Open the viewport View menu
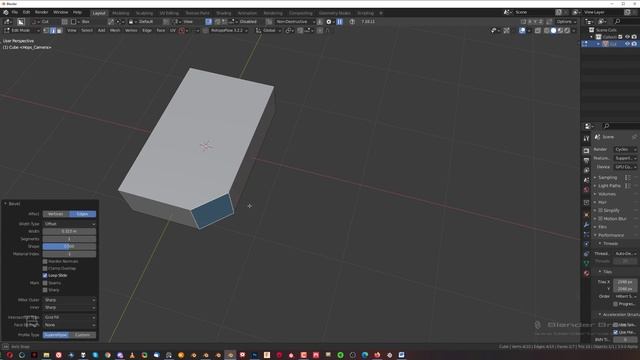 pos(71,31)
